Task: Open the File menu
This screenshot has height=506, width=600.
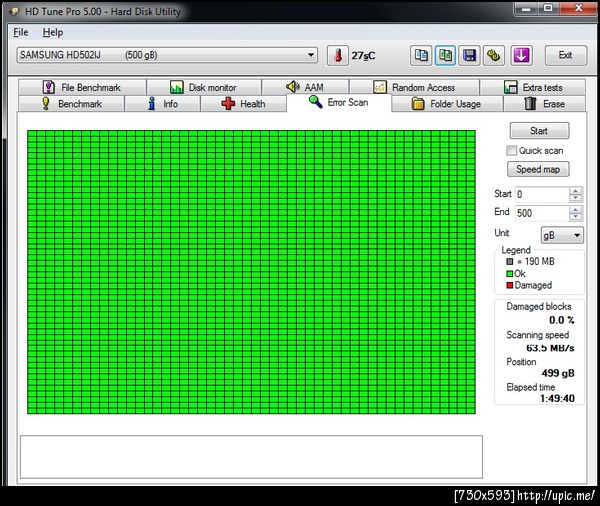Action: (x=21, y=32)
